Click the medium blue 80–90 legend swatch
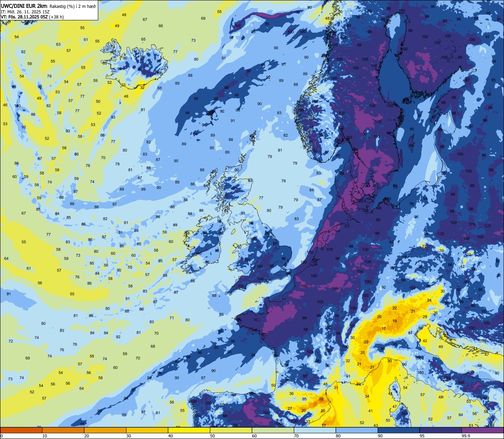Screen dimensions: 504x439 357,430
